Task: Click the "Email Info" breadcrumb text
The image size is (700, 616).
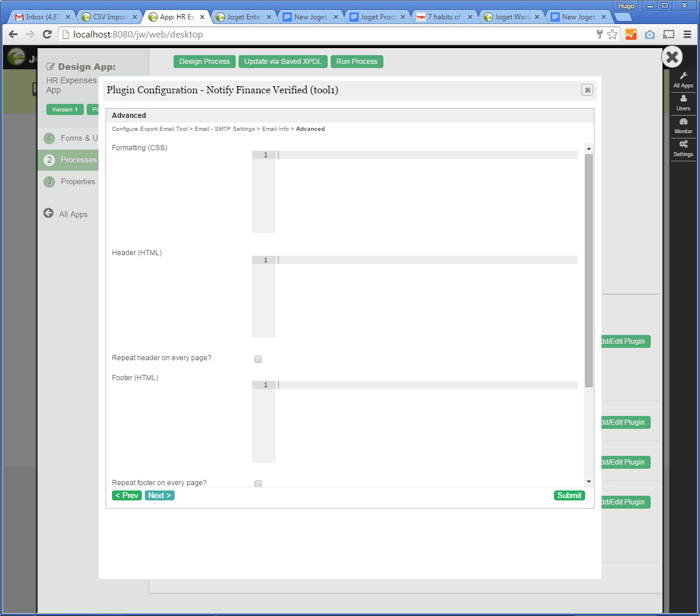Action: (x=275, y=128)
